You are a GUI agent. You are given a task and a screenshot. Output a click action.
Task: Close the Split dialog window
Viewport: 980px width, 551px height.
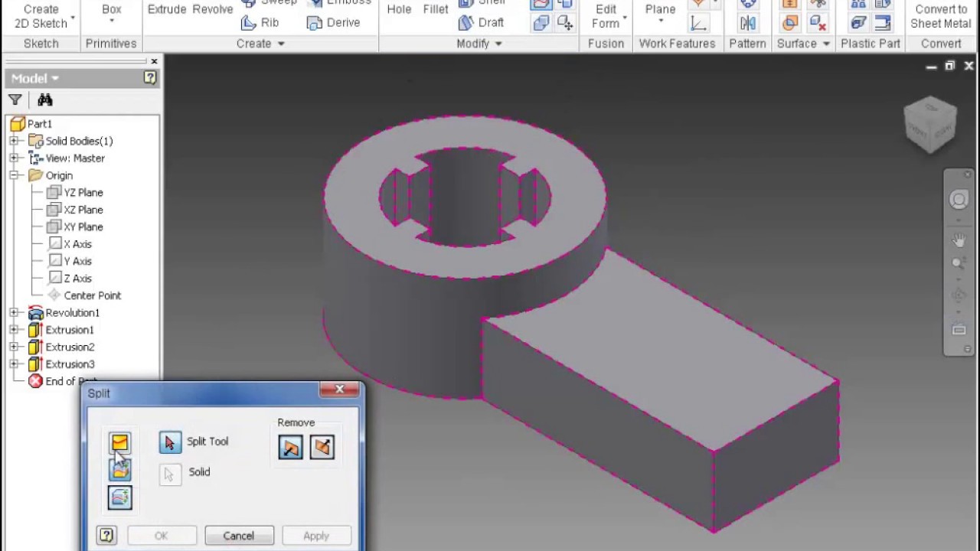point(340,390)
